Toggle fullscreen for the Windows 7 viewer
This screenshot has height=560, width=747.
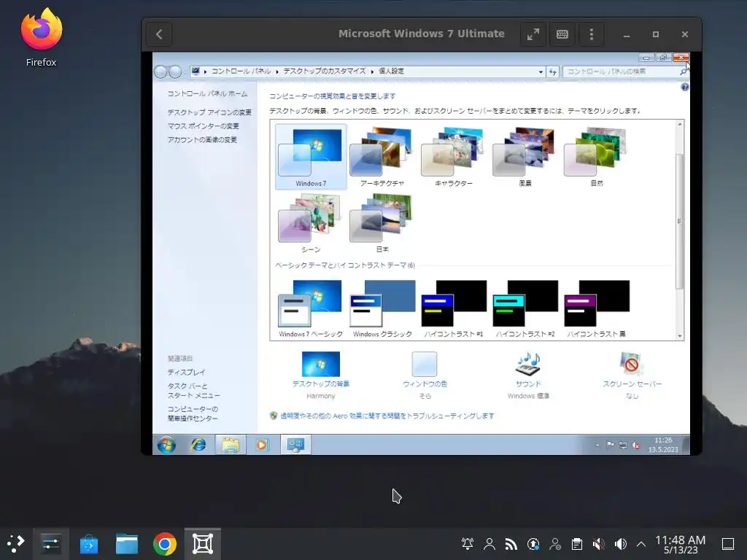click(x=533, y=34)
